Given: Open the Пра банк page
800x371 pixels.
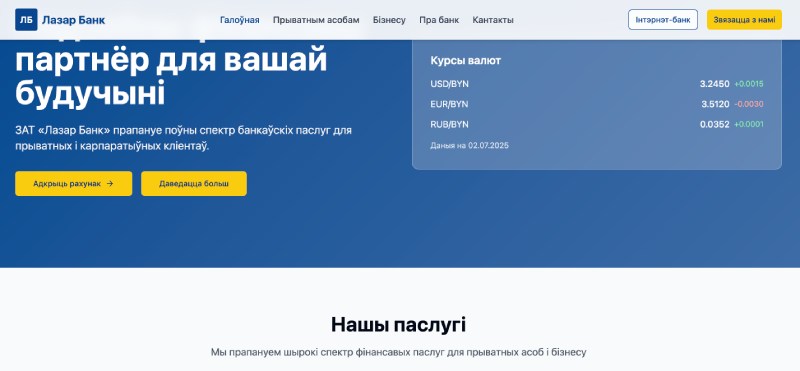Looking at the screenshot, I should (439, 20).
